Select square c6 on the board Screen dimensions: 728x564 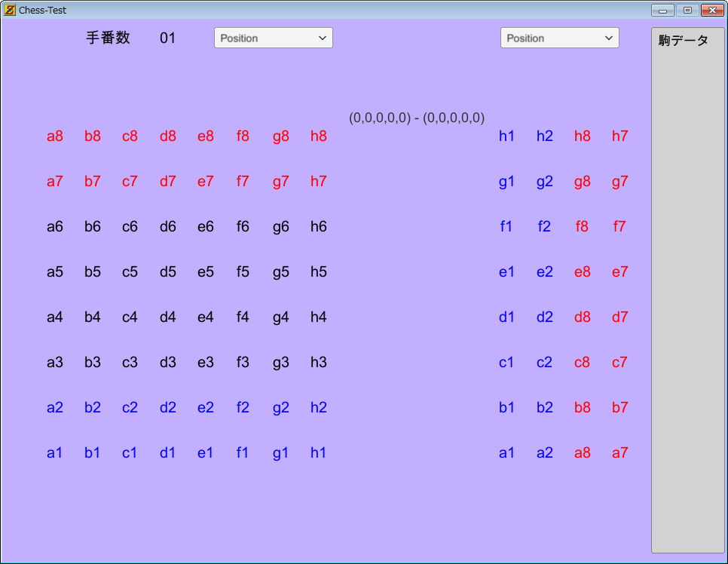pyautogui.click(x=130, y=226)
